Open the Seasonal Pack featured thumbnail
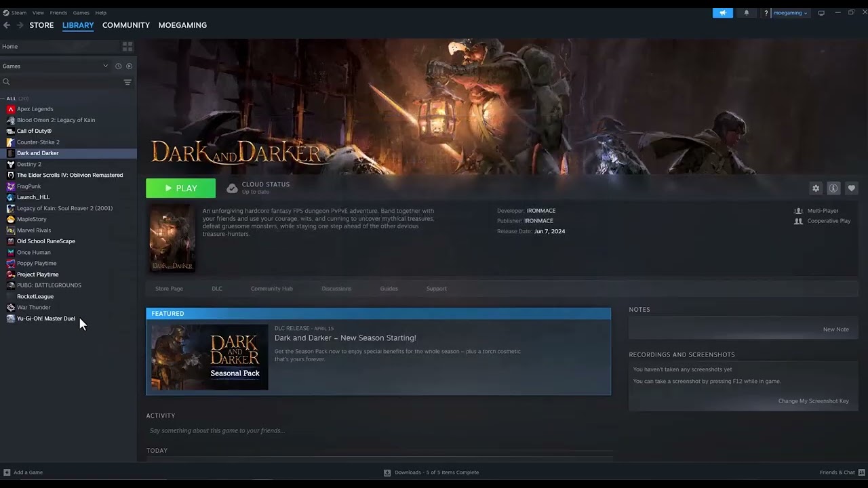 [x=210, y=357]
